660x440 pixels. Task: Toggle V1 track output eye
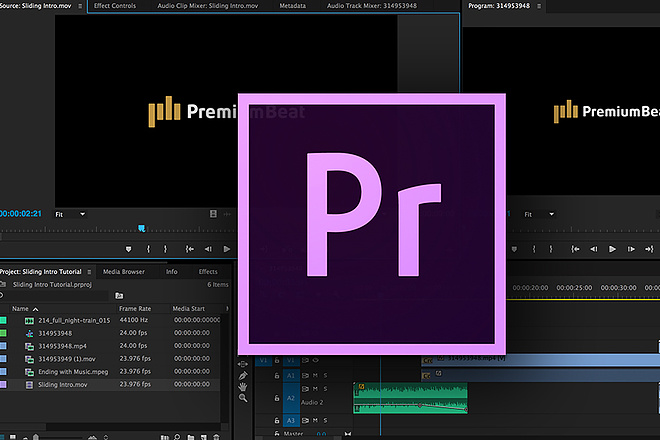click(x=315, y=360)
